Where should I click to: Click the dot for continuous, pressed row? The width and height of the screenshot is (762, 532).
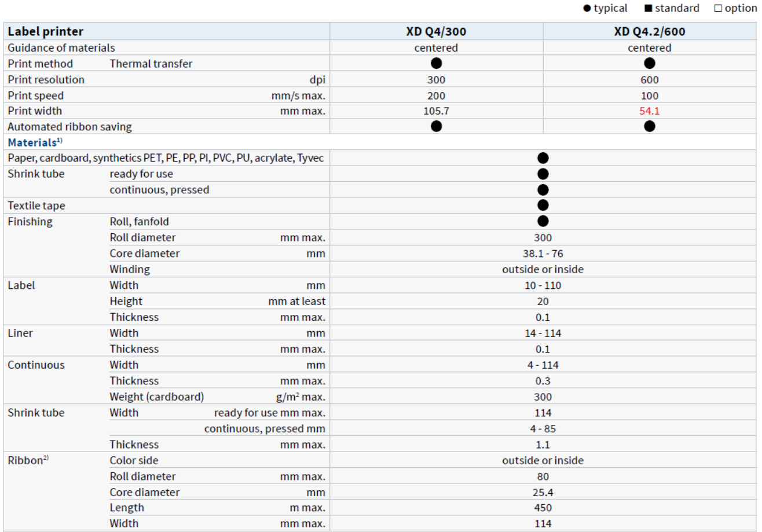543,189
